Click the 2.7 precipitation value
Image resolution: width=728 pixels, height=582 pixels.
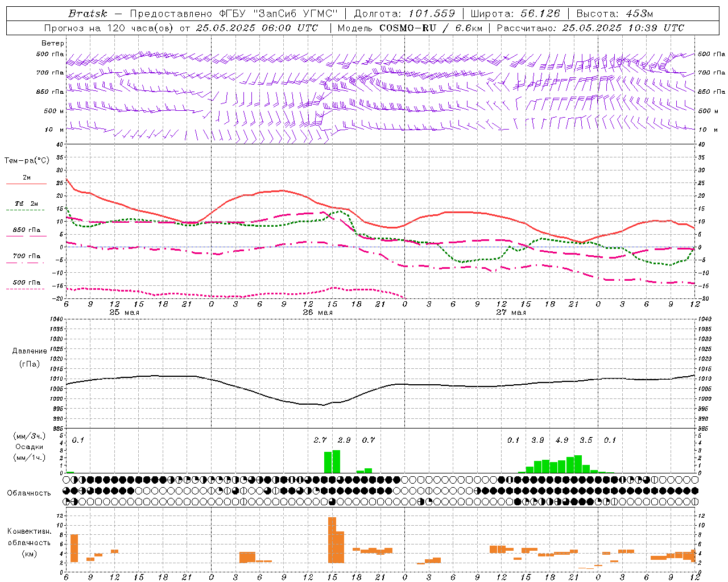[320, 440]
